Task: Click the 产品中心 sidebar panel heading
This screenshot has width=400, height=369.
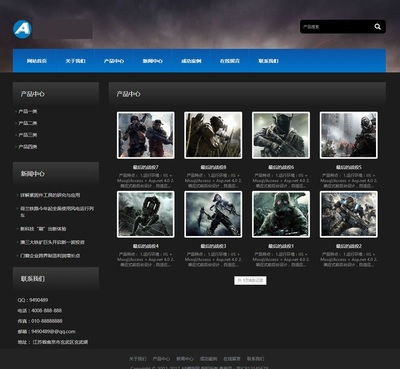Action: click(32, 94)
